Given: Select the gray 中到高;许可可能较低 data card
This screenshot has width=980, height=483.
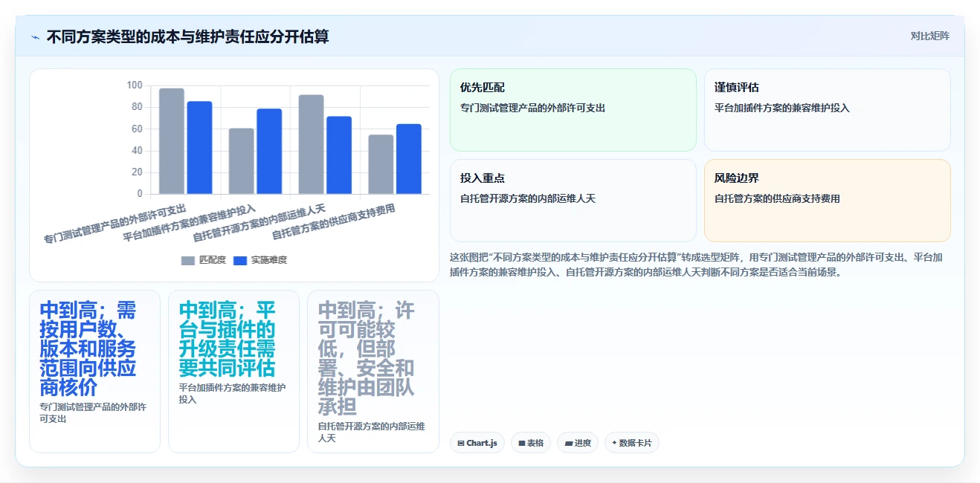Looking at the screenshot, I should point(373,372).
